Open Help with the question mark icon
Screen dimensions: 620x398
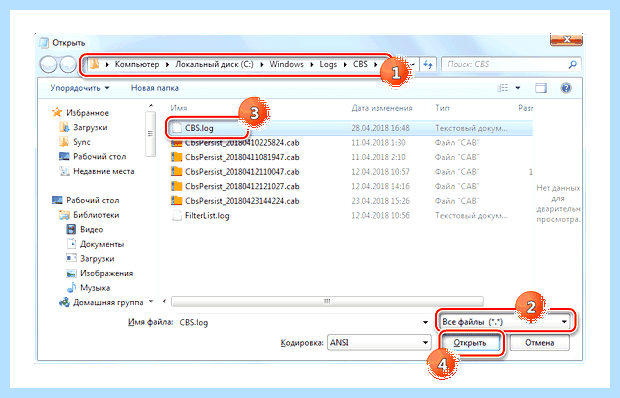tap(566, 88)
